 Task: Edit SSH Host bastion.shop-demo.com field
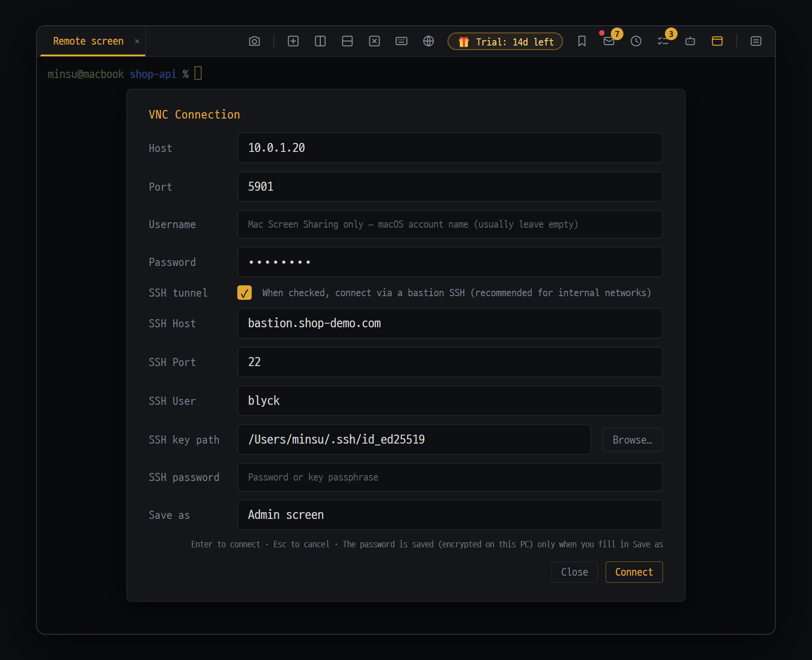[x=450, y=323]
